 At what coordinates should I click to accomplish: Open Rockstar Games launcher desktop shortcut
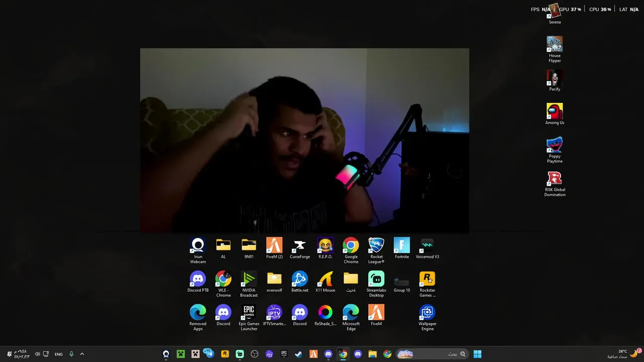tap(427, 284)
